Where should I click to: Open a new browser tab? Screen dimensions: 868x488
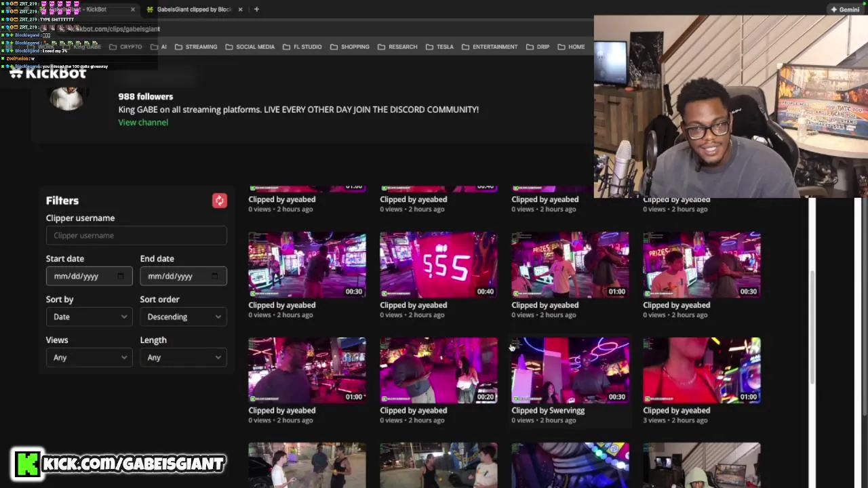tap(256, 9)
